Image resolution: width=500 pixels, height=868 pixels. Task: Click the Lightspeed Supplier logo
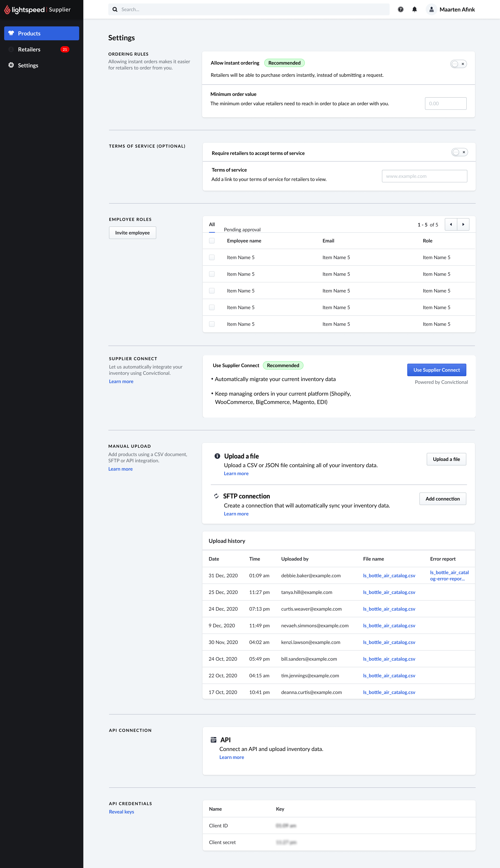[x=37, y=10]
